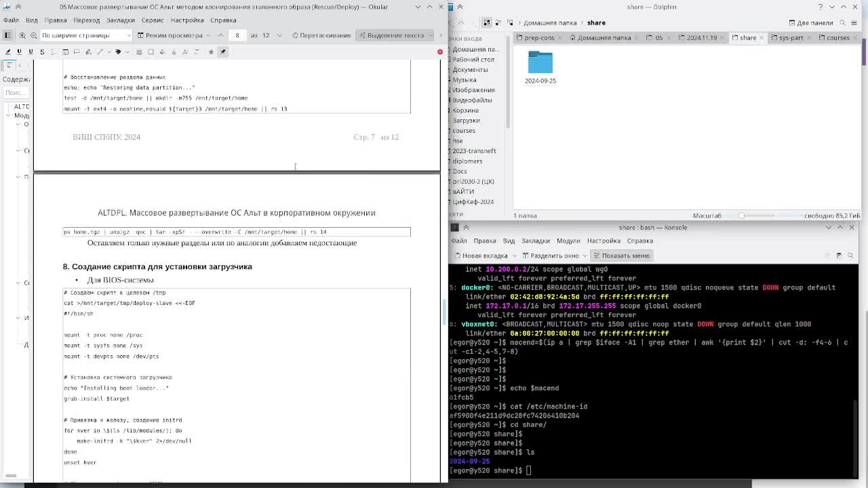This screenshot has width=868, height=488.
Task: Open 'Документы' in Dolphin places
Action: tap(470, 69)
